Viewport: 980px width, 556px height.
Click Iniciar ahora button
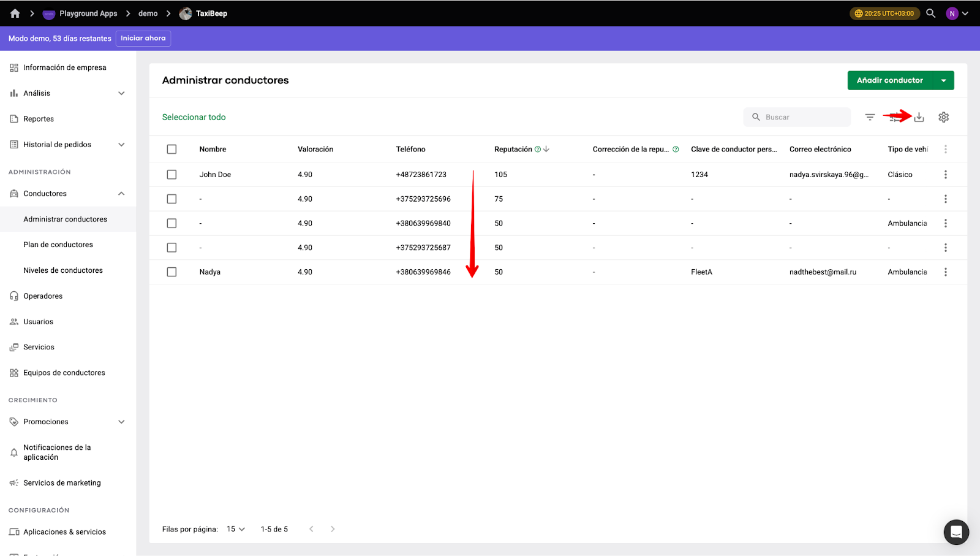(143, 38)
